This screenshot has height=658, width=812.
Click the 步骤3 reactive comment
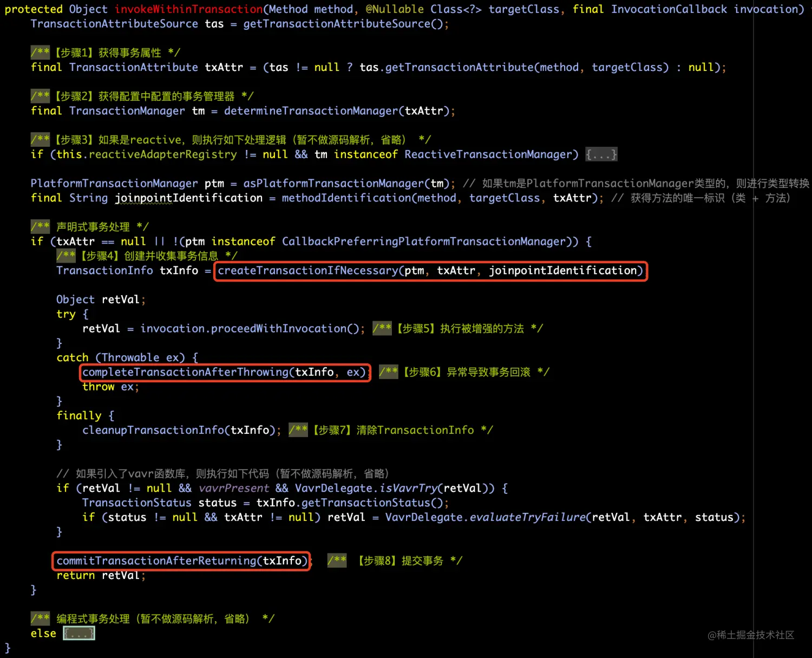pyautogui.click(x=231, y=140)
